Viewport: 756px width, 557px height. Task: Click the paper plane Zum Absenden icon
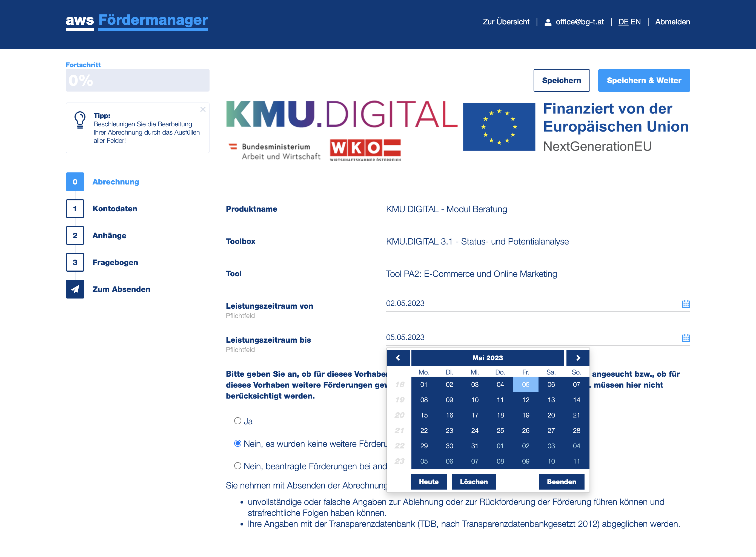75,289
